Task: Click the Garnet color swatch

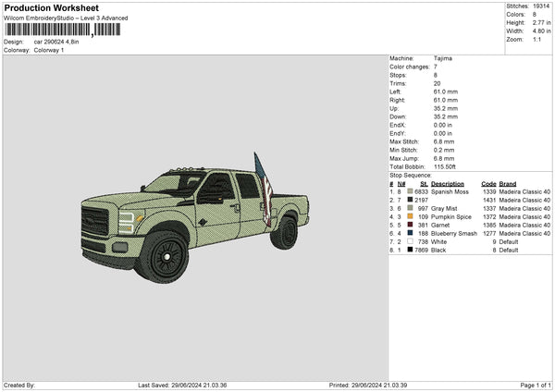Action: pos(410,225)
